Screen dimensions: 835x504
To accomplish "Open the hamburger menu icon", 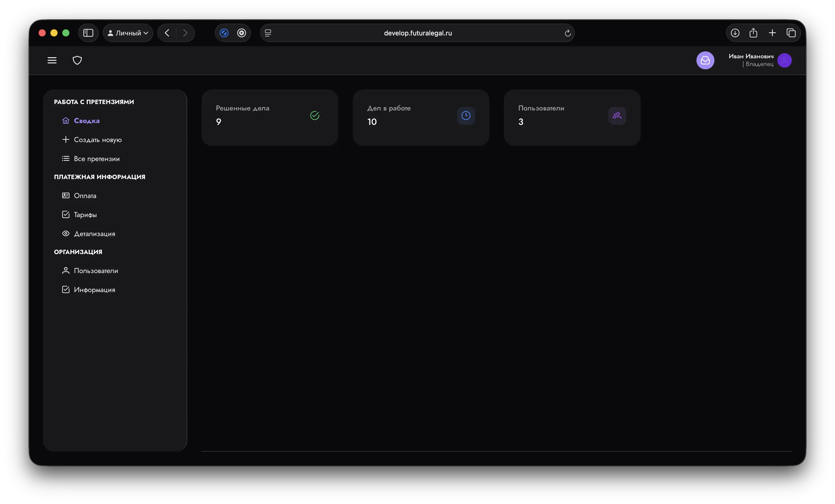I will pyautogui.click(x=52, y=60).
